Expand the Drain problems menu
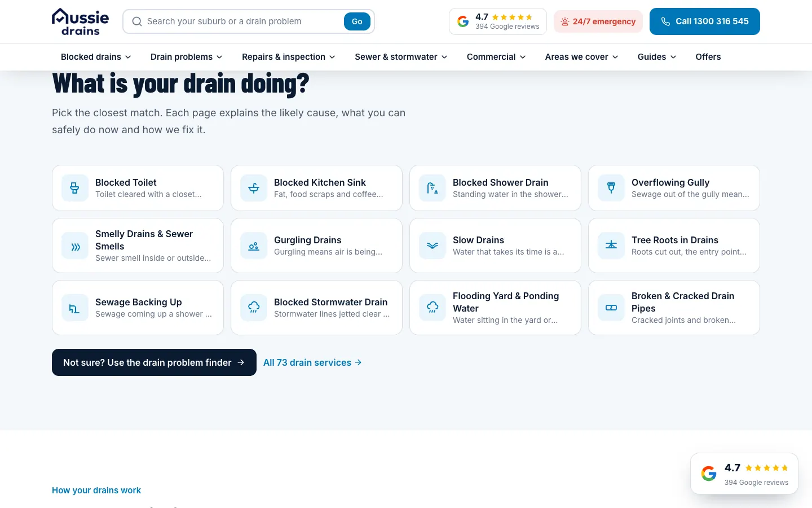812x508 pixels. pyautogui.click(x=187, y=57)
